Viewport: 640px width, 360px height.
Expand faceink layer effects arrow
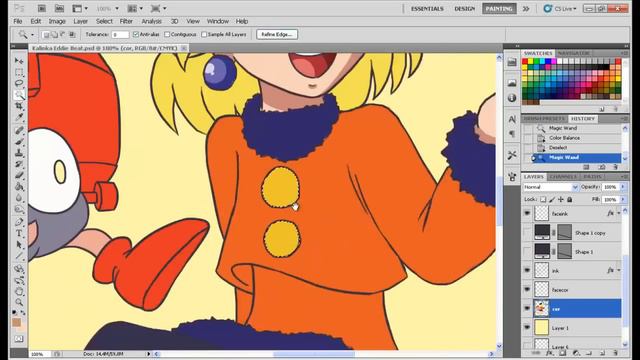coord(619,213)
